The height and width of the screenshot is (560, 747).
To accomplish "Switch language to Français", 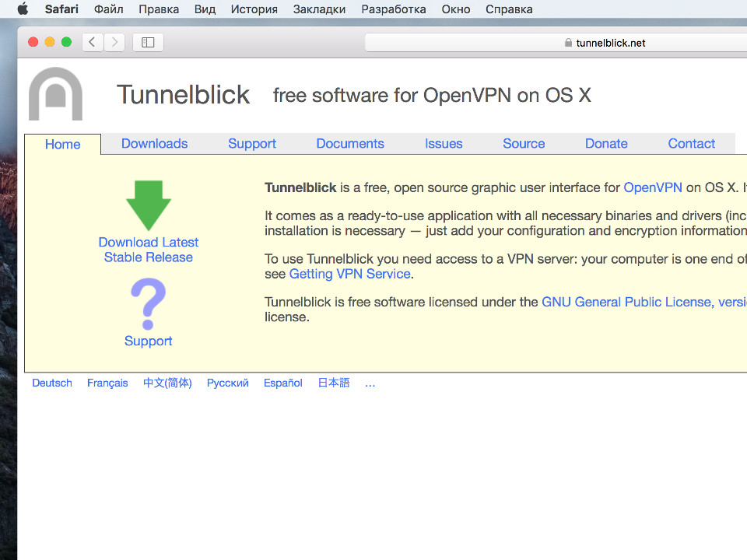I will pyautogui.click(x=107, y=383).
